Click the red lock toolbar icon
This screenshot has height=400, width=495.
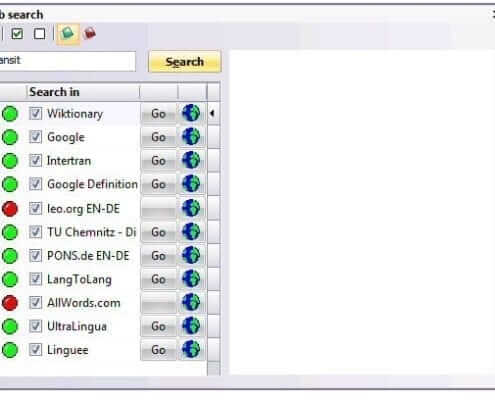(x=89, y=33)
